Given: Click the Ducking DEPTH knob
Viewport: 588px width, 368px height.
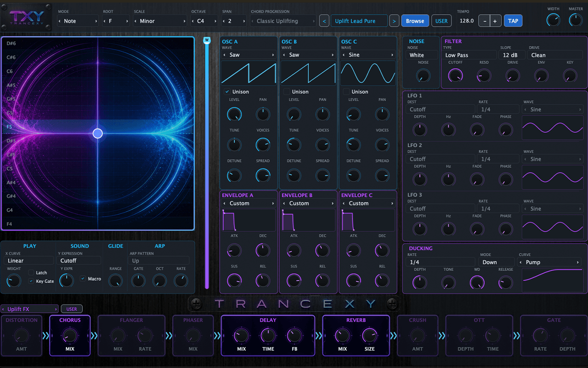Looking at the screenshot, I should point(420,282).
